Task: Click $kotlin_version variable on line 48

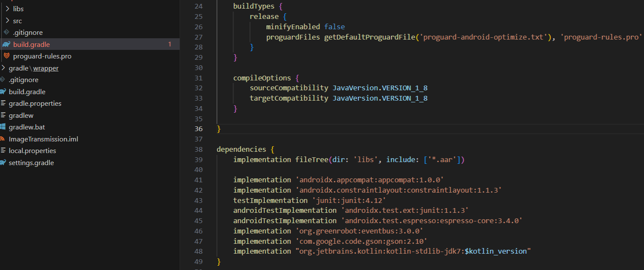Action: (496, 251)
